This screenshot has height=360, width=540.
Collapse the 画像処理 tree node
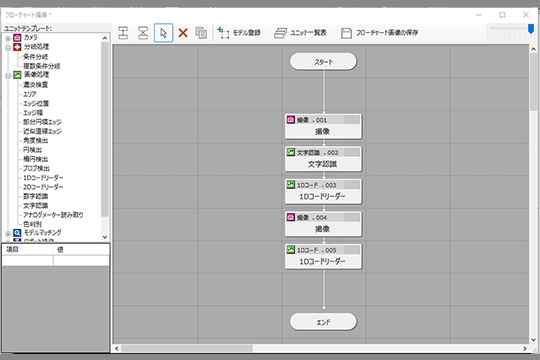point(8,76)
